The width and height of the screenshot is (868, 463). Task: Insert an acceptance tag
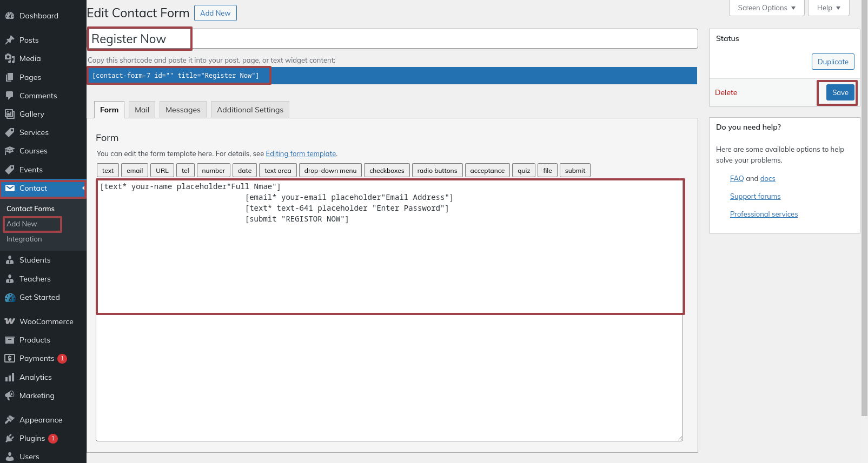click(x=487, y=170)
